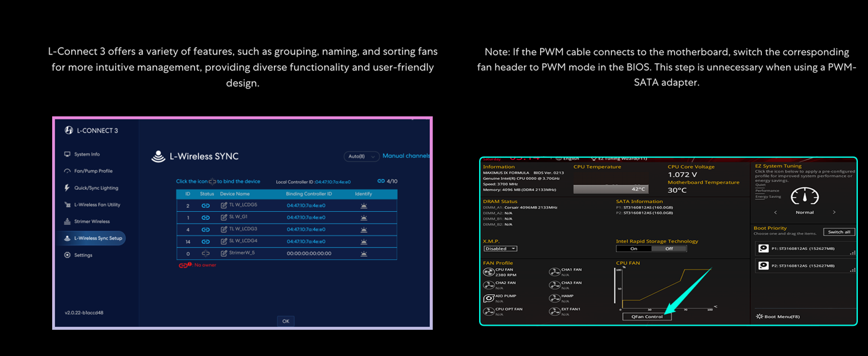Open Fan/Pump Profile in the sidebar
The width and height of the screenshot is (868, 356).
(93, 171)
